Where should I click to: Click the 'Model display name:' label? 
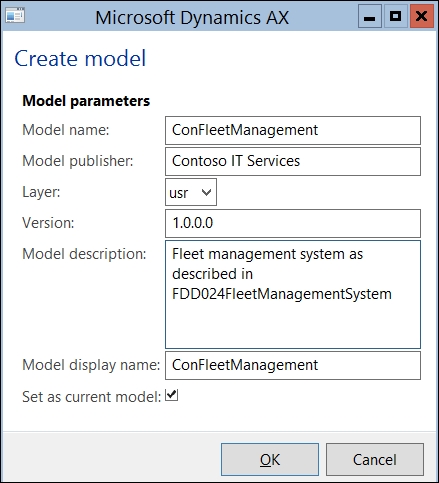(91, 365)
